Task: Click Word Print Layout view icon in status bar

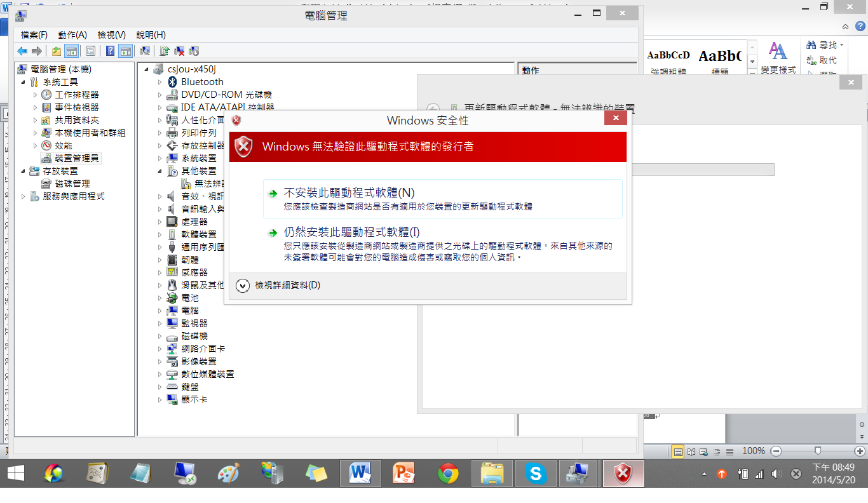Action: [x=678, y=451]
